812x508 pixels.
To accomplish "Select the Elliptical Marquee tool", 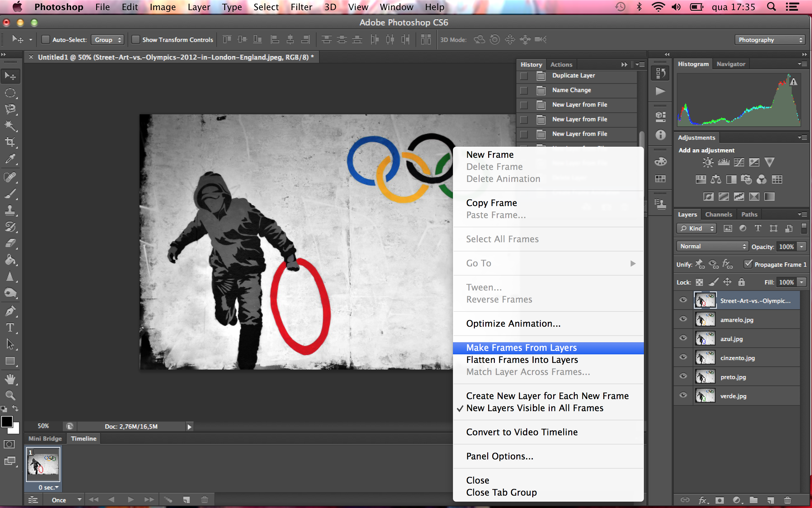I will (10, 93).
